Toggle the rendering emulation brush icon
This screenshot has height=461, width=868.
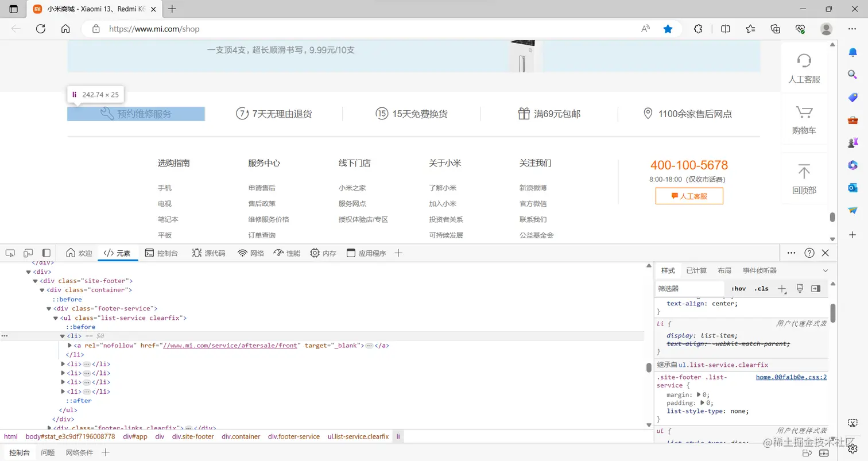pos(800,289)
